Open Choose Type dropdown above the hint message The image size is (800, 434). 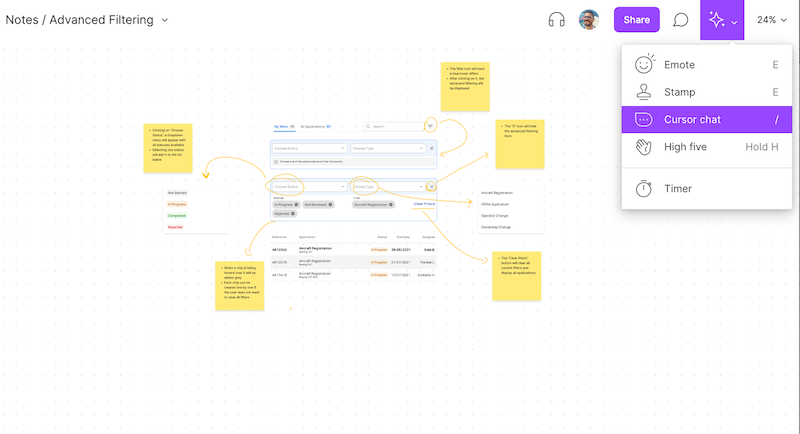(x=388, y=148)
